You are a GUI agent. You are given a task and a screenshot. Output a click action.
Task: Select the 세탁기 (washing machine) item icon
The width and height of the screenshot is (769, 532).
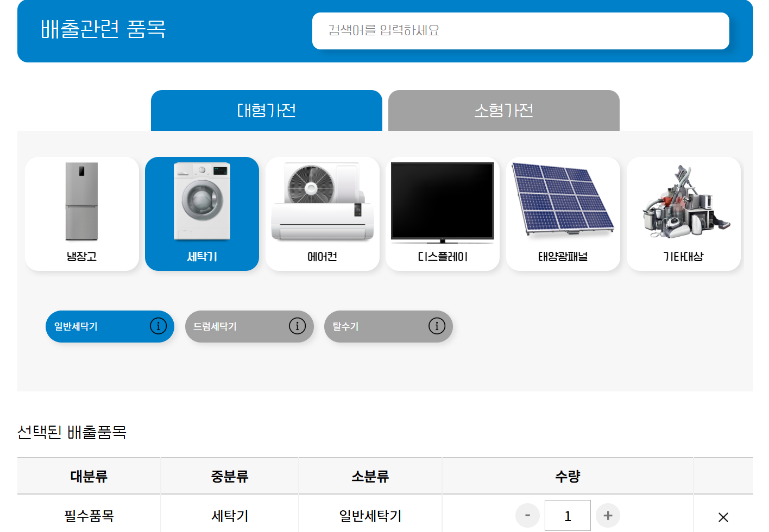point(202,213)
